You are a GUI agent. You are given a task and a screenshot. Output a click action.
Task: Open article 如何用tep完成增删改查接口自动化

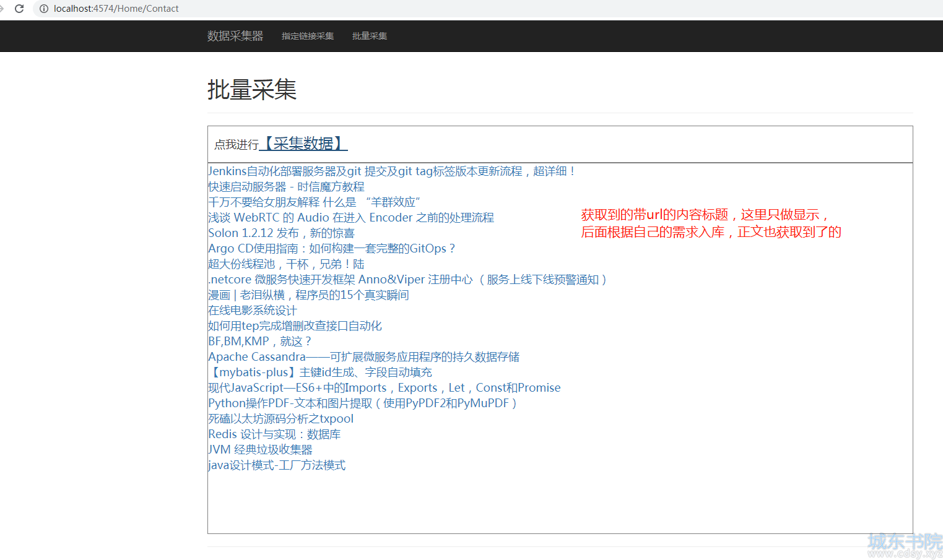point(295,326)
